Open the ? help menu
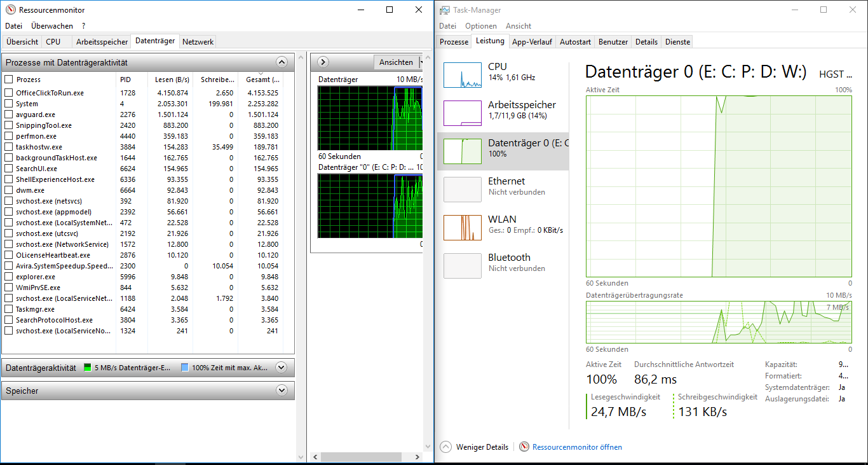 coord(83,26)
